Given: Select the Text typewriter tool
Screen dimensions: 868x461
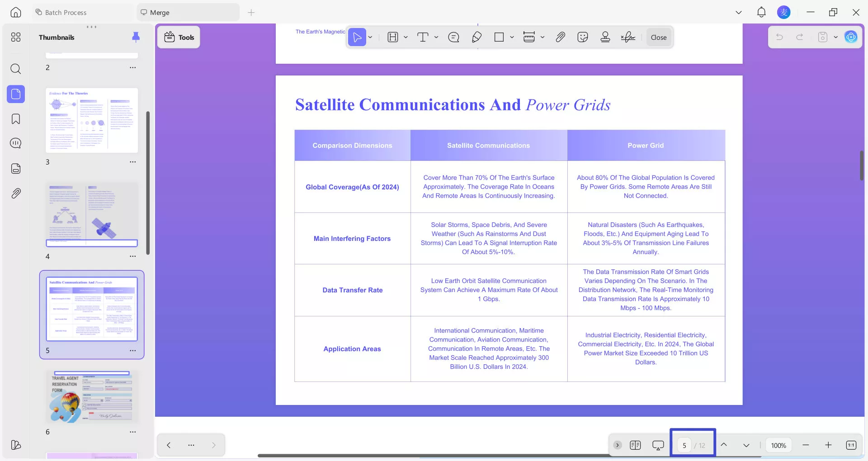Looking at the screenshot, I should (x=423, y=37).
